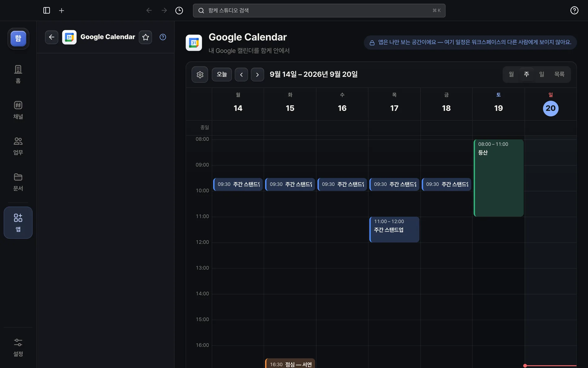Viewport: 588px width, 368px height.
Task: Open 채널 in the sidebar
Action: click(18, 110)
